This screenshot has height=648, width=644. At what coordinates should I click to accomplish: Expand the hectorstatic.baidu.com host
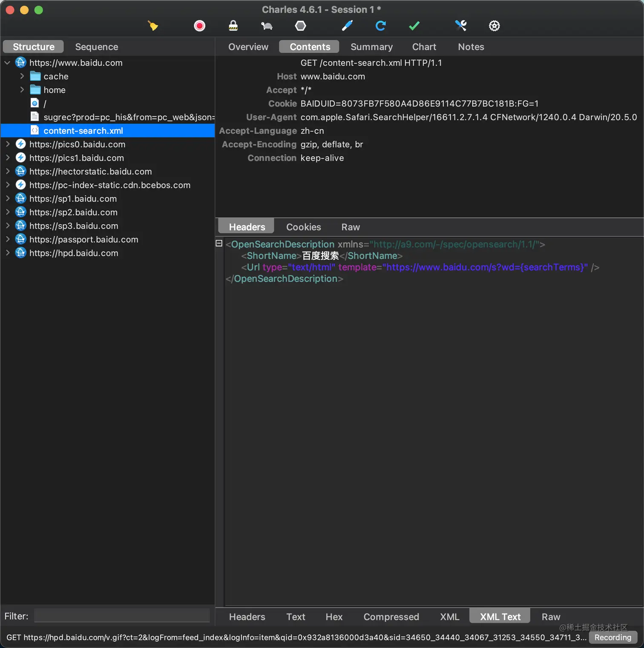click(x=7, y=172)
